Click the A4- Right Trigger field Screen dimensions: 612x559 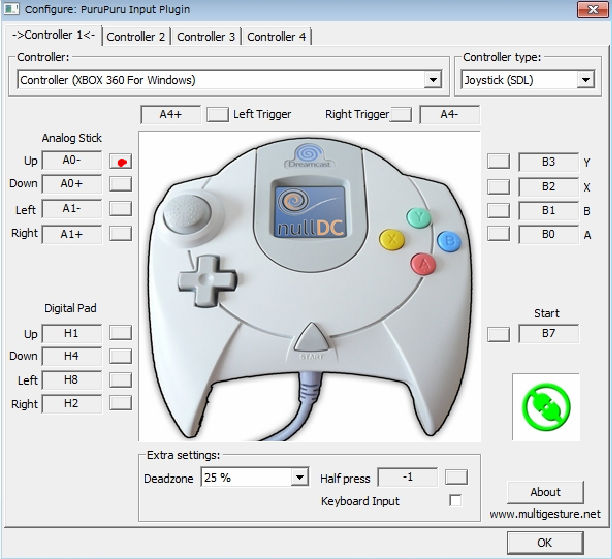point(449,114)
